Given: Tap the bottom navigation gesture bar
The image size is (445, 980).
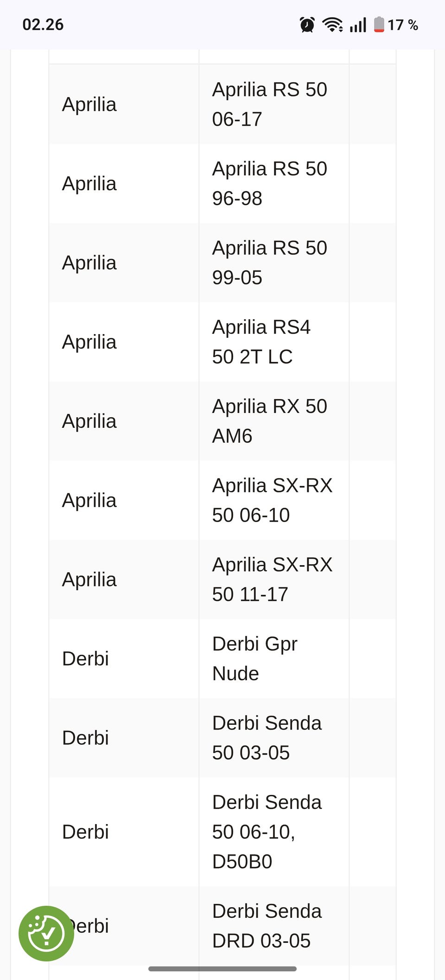Looking at the screenshot, I should pos(222,968).
